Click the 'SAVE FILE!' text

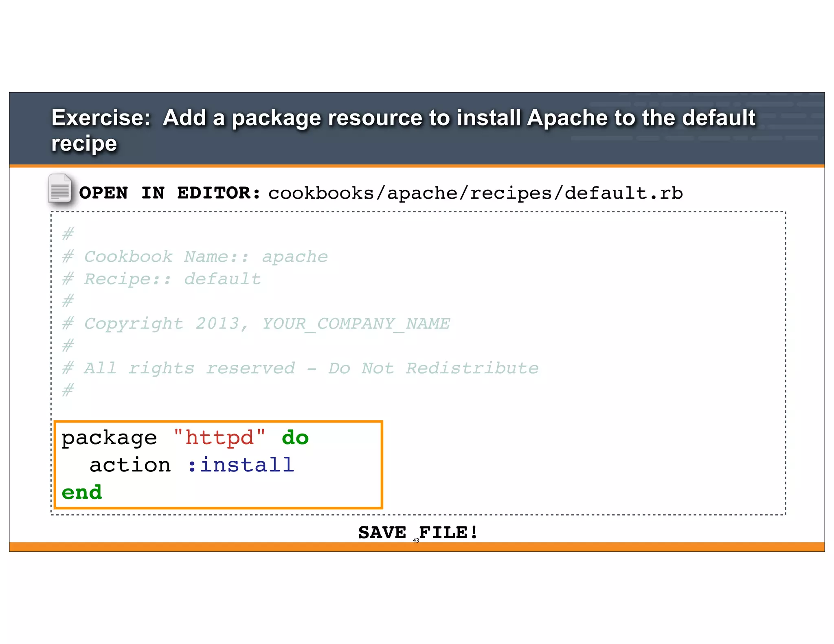(418, 532)
